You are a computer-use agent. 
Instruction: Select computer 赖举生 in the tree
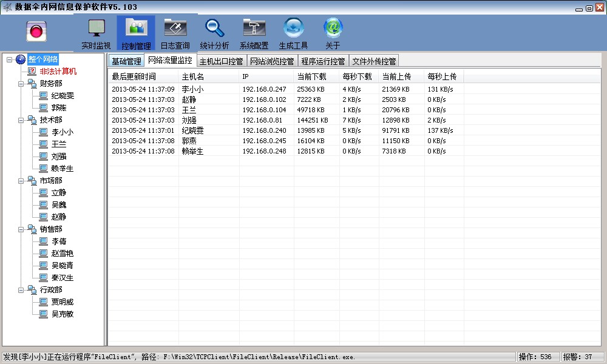[63, 169]
